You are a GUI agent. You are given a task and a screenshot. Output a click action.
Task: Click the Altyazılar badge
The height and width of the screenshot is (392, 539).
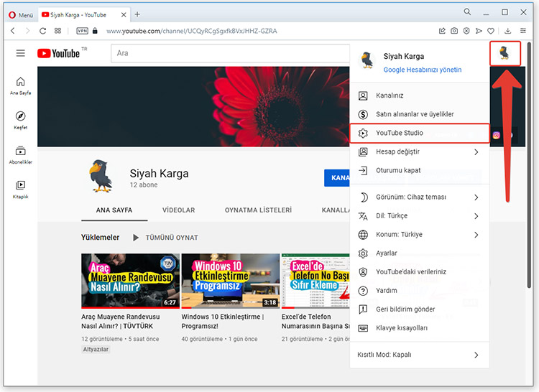[x=96, y=349]
